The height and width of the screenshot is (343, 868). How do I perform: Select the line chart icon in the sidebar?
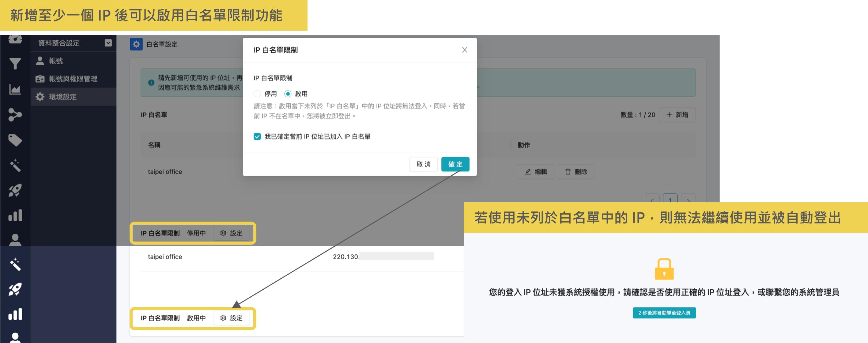15,90
